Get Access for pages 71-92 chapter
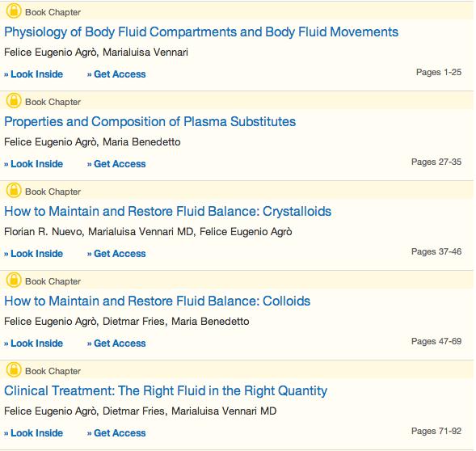This screenshot has width=476, height=451. tap(116, 432)
